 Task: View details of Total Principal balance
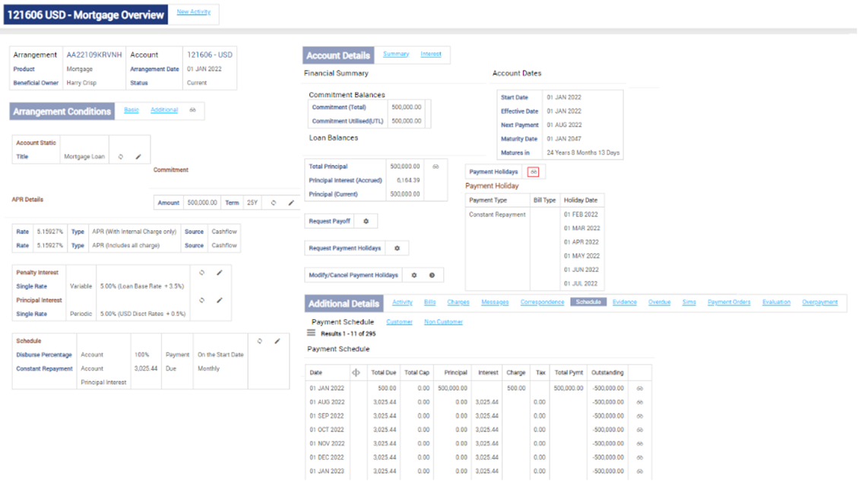coord(436,166)
